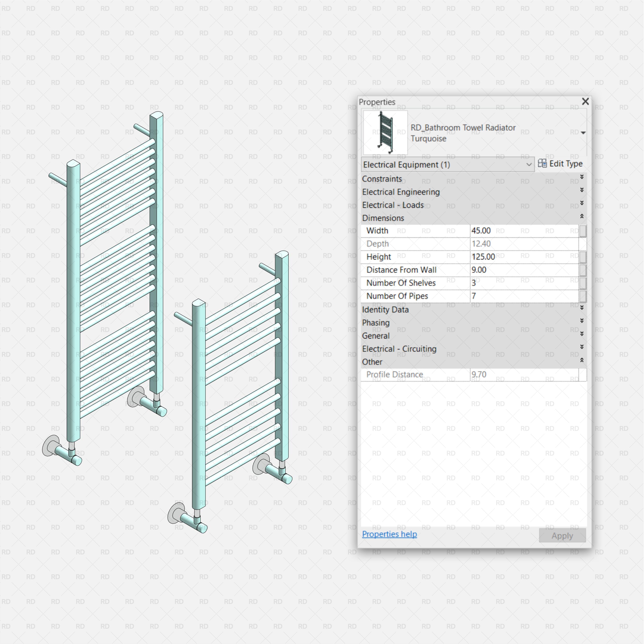This screenshot has height=644, width=644.
Task: Expand the Constraints section
Action: (582, 178)
